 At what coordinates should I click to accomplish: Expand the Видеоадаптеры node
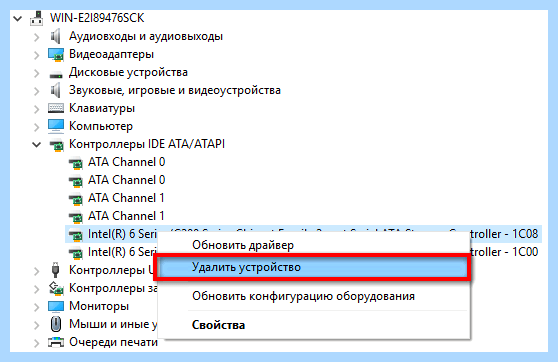[37, 55]
